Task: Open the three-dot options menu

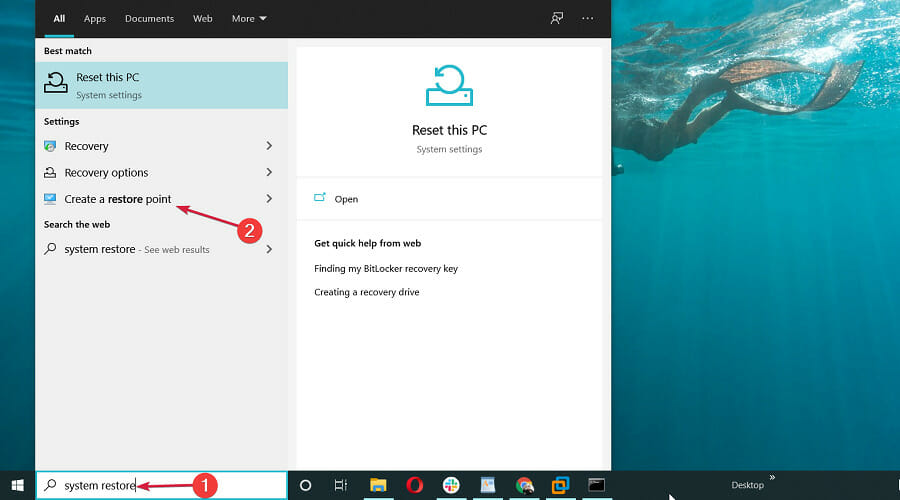Action: [x=587, y=18]
